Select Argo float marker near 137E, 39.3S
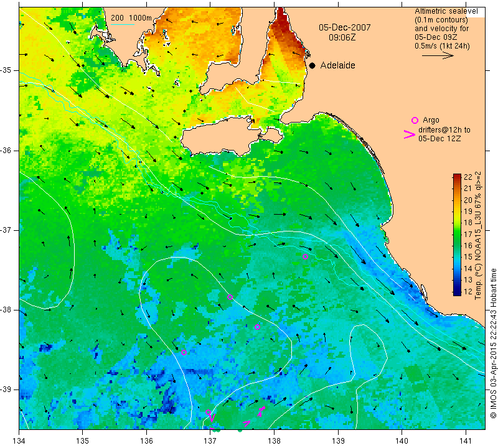This screenshot has height=448, width=498. [x=208, y=413]
